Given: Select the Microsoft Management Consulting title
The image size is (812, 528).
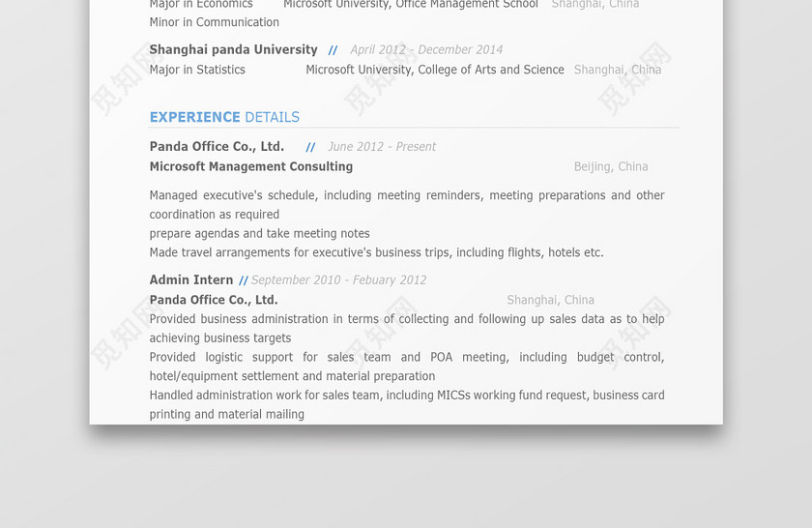Looking at the screenshot, I should (x=251, y=166).
